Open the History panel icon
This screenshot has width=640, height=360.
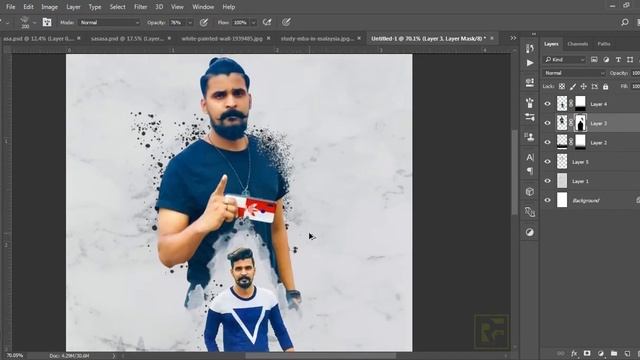click(530, 49)
